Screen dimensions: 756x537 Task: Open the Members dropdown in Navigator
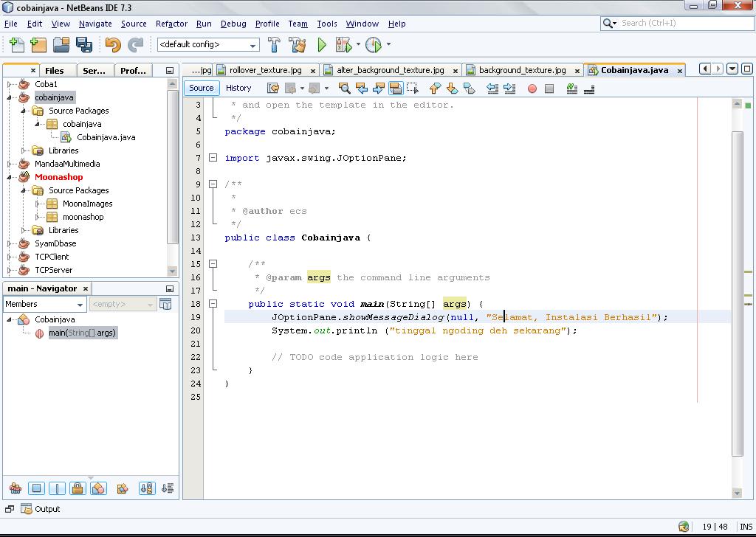coord(44,304)
